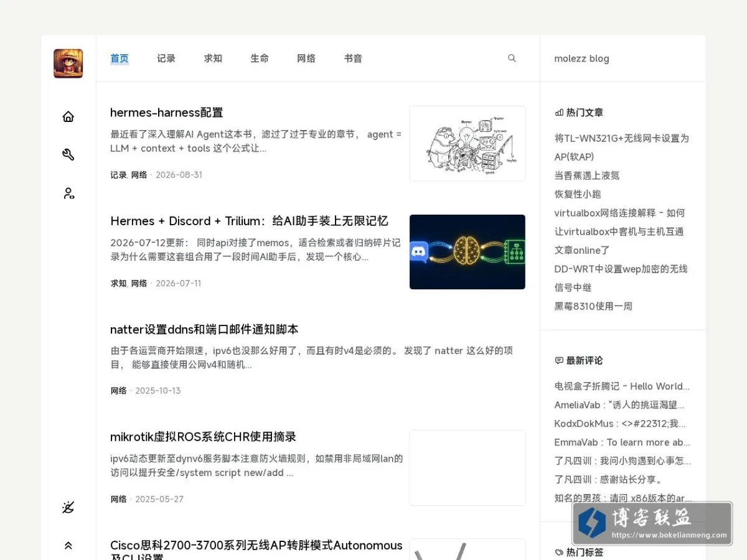Open the hermes-harness配置 article

(166, 113)
